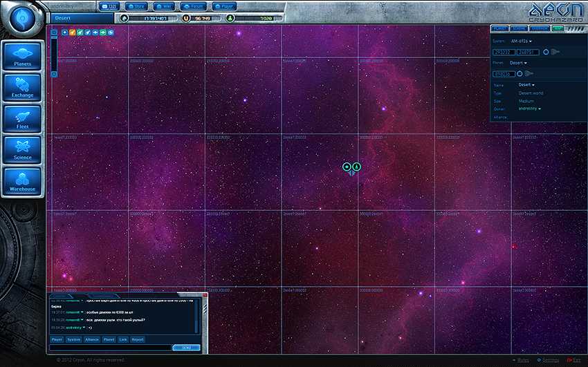Toggle the seventh blue globe filter icon
Viewport: 588px width, 367px height.
(x=111, y=32)
